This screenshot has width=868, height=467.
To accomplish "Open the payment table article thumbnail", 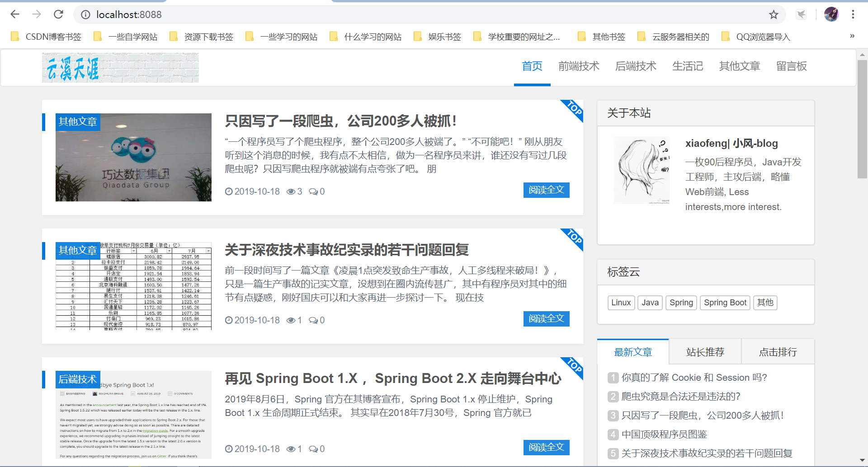I will tap(133, 286).
